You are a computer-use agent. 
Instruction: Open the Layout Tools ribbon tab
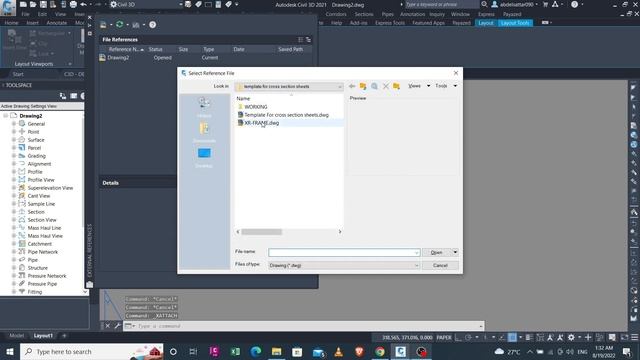(515, 23)
